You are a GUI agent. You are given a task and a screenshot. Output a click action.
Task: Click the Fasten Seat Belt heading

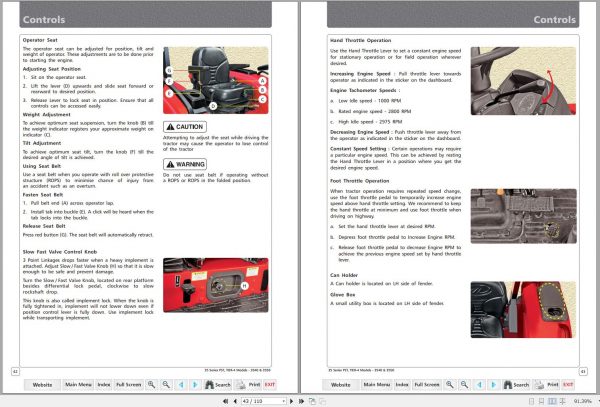point(42,195)
